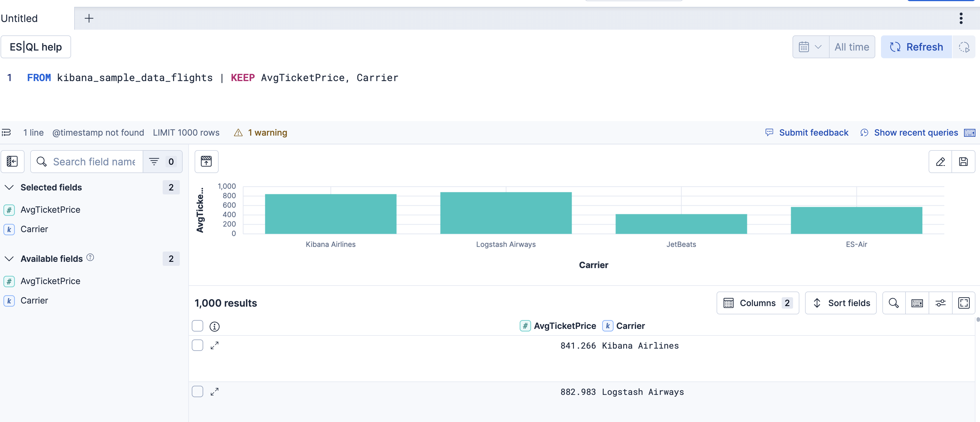
Task: Open the display settings sliders icon
Action: (940, 303)
